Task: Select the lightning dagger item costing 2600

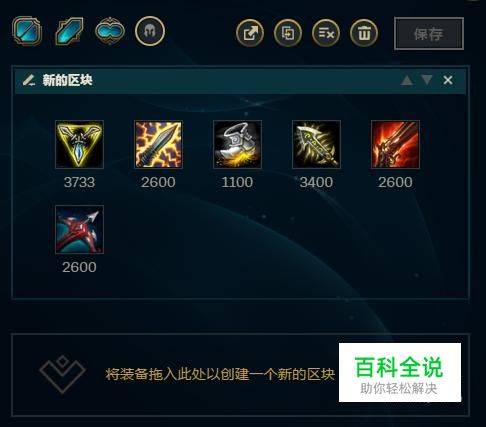Action: tap(158, 144)
